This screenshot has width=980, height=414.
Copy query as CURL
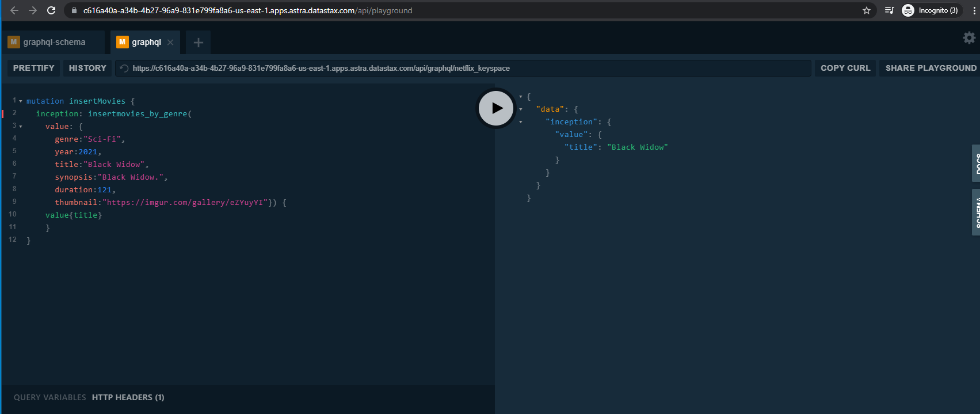(x=845, y=68)
